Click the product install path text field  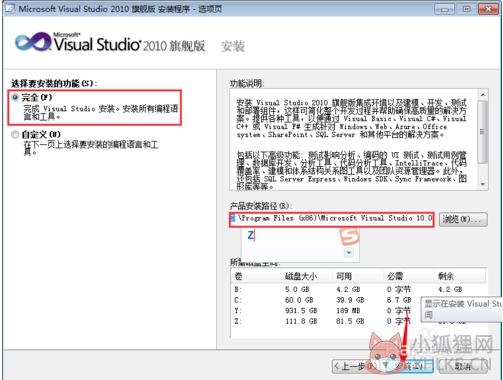pyautogui.click(x=332, y=219)
